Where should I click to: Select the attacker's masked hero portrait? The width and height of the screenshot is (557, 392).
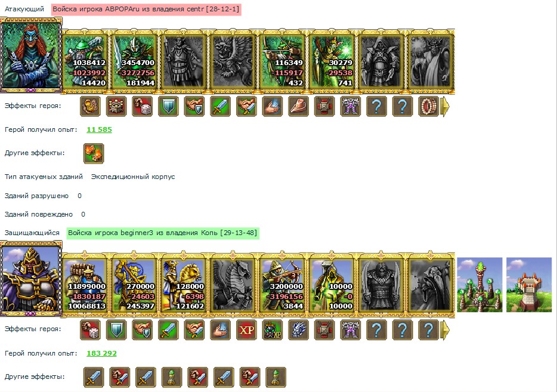(x=31, y=55)
